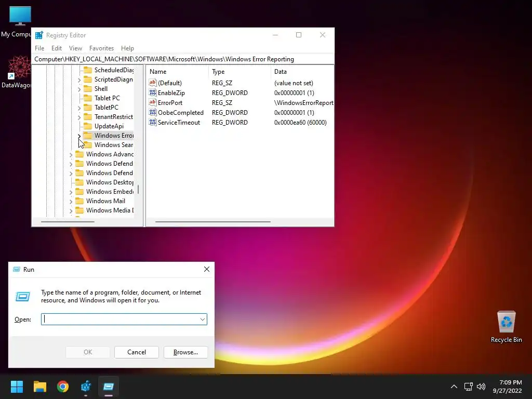Select the TabletPC folder icon
Screen dimensions: 532x399
88,107
